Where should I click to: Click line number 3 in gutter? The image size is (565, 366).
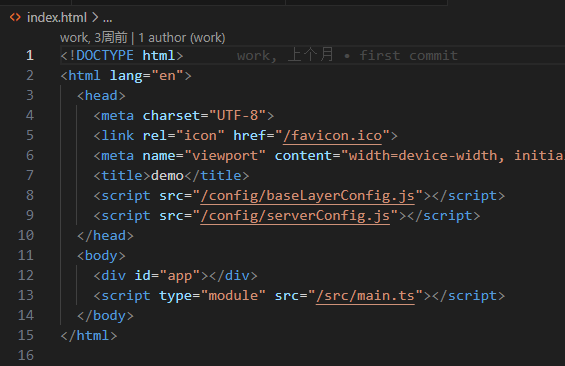click(30, 95)
